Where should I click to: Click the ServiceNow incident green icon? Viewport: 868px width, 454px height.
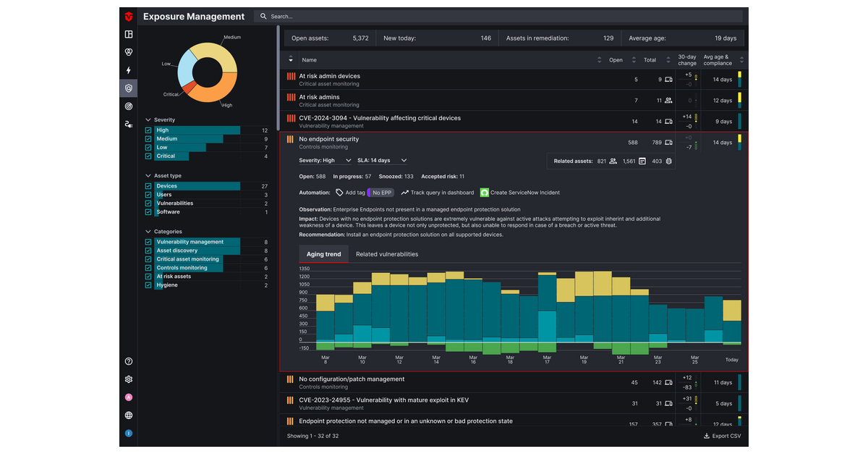pos(485,193)
